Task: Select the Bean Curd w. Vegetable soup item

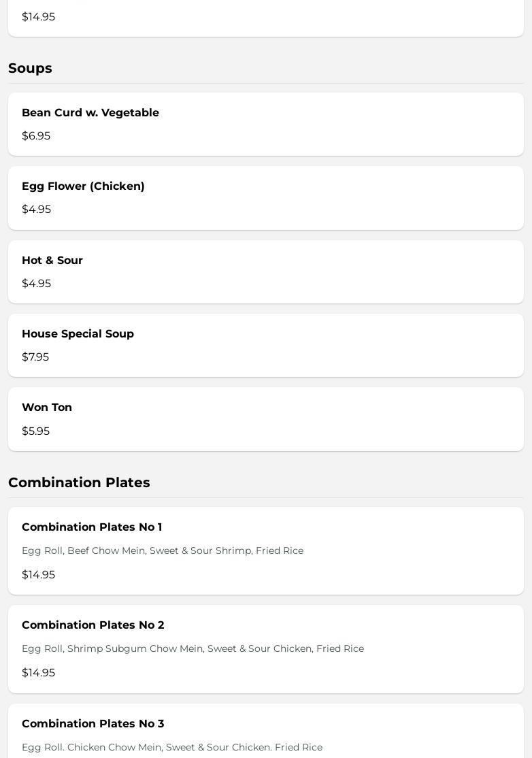Action: (90, 113)
